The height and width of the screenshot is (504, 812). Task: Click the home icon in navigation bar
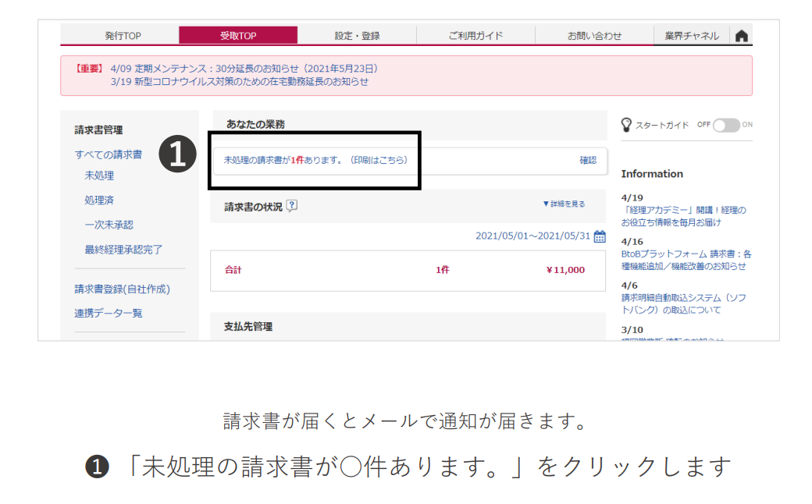click(x=742, y=36)
